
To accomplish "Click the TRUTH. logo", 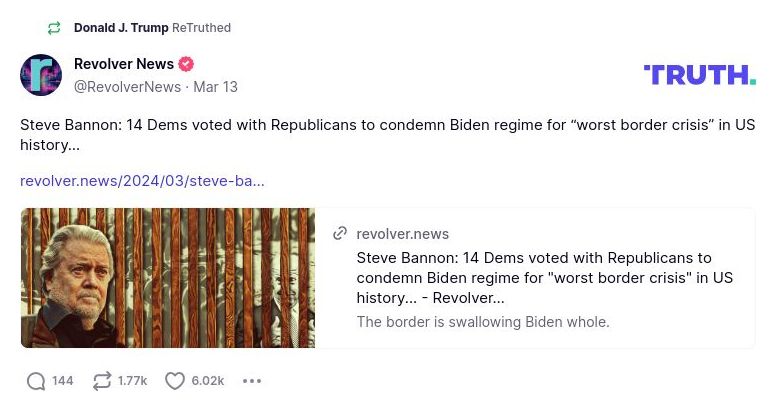I will (699, 75).
